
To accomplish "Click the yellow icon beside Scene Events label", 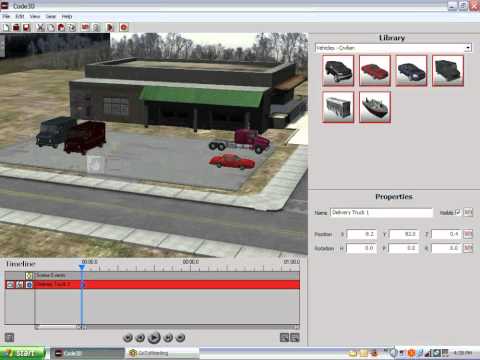I will point(29,275).
